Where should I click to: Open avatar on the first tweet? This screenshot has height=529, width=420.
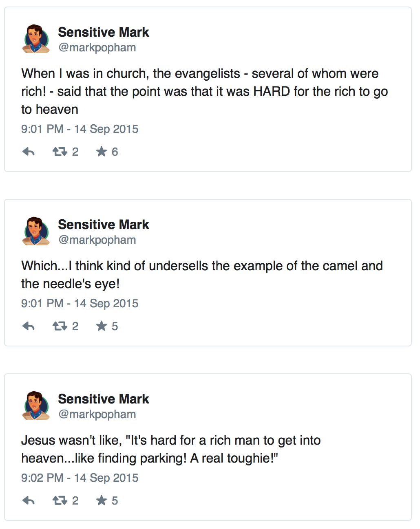pyautogui.click(x=36, y=39)
